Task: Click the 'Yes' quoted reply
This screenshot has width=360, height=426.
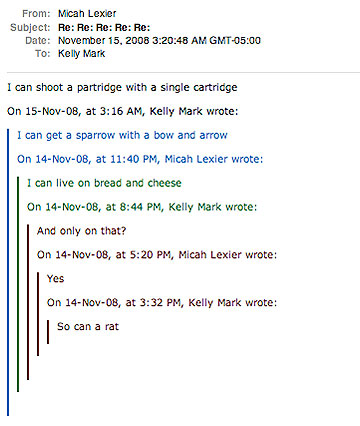Action: [x=55, y=279]
